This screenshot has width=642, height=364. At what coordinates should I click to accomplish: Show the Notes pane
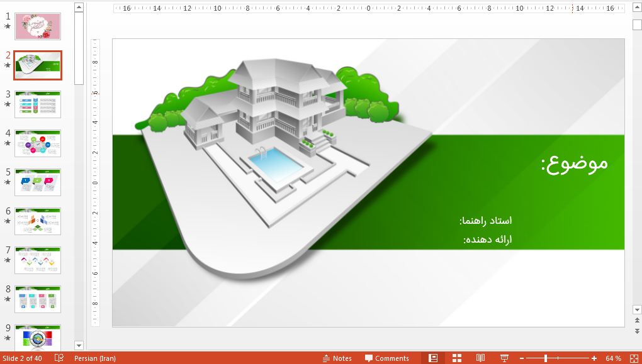tap(338, 358)
